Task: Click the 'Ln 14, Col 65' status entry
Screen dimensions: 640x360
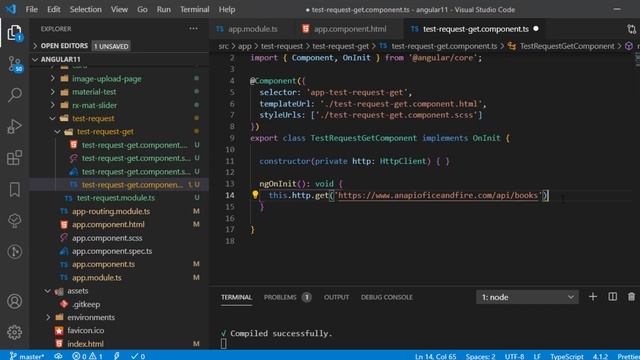Action: (x=435, y=356)
